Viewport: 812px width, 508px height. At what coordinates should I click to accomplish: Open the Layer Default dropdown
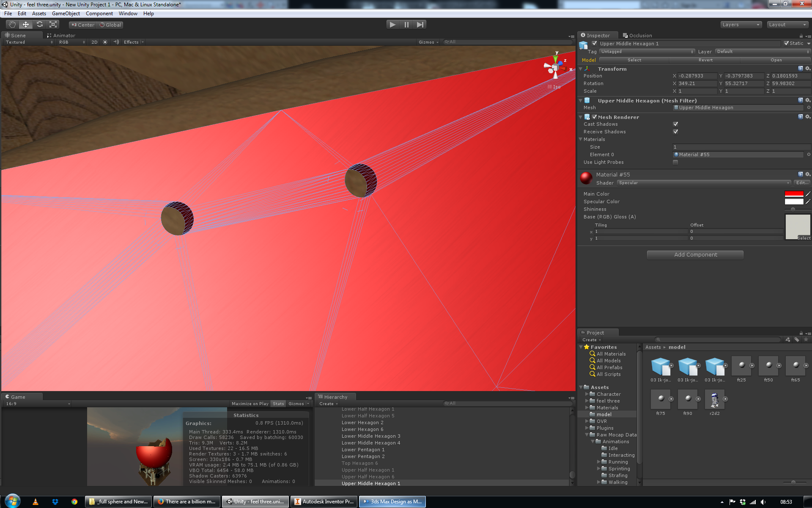click(763, 52)
